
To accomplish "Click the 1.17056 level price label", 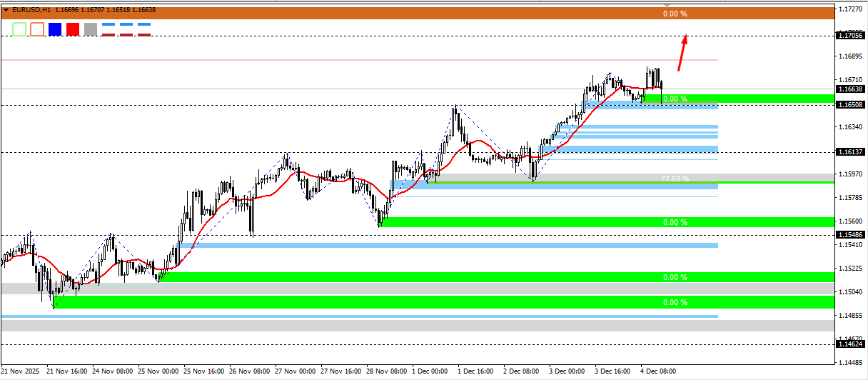I will tap(852, 35).
